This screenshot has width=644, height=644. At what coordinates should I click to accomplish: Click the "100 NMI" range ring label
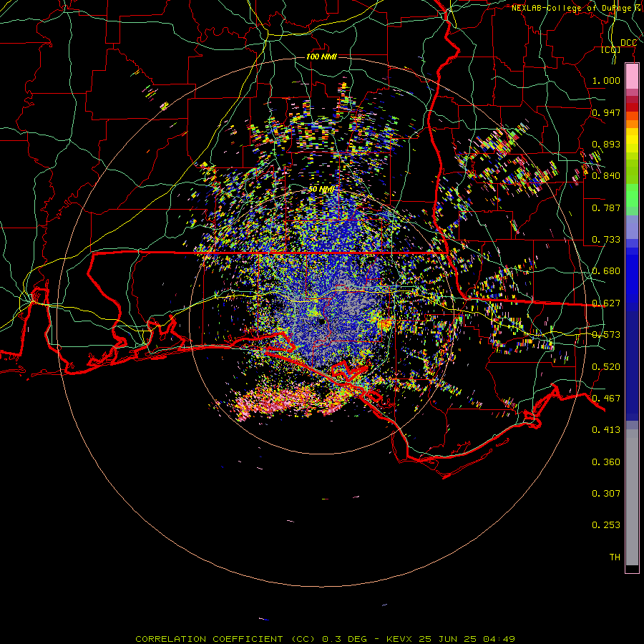point(321,57)
